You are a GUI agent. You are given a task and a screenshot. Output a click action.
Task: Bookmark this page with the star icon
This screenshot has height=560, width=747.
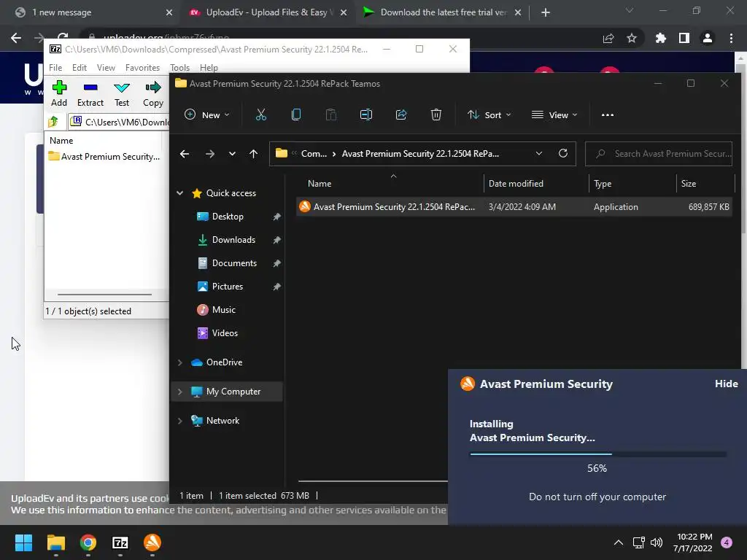click(x=632, y=38)
